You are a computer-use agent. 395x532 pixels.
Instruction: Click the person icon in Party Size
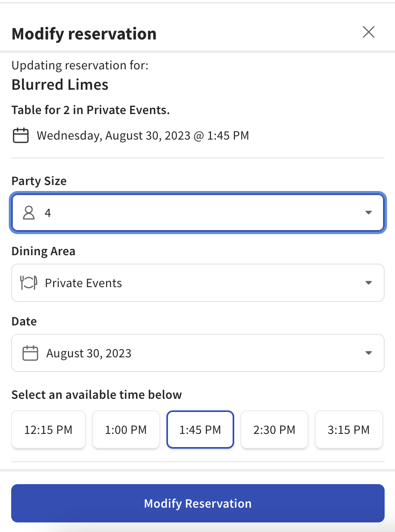pos(29,213)
